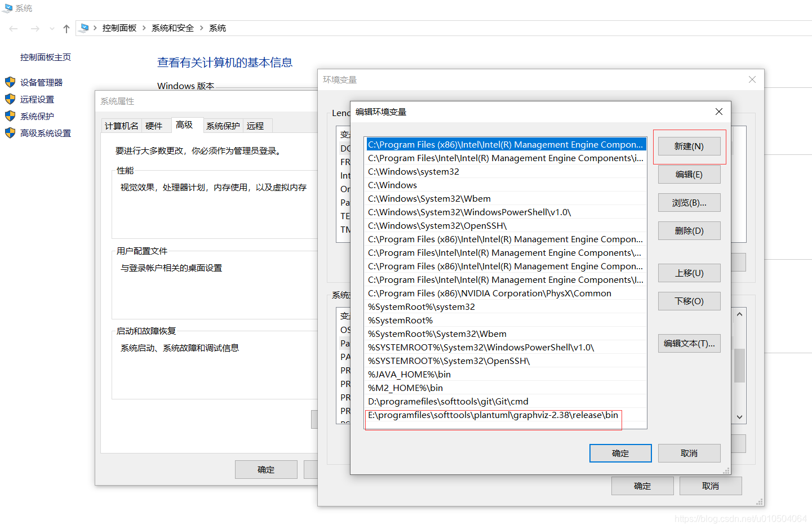Select the %JAVA_HOME%\bin entry

tap(505, 374)
